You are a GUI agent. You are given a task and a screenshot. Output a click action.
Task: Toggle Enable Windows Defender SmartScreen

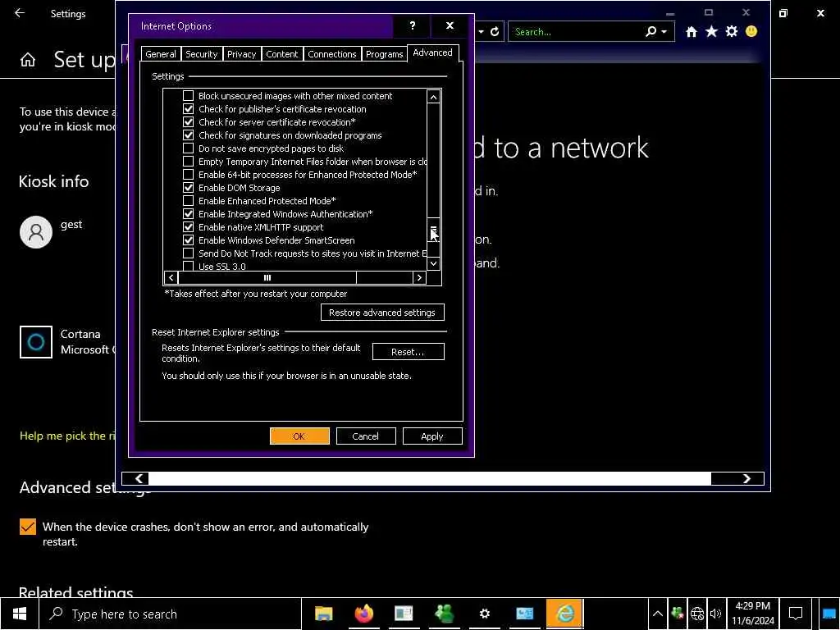[x=188, y=240]
